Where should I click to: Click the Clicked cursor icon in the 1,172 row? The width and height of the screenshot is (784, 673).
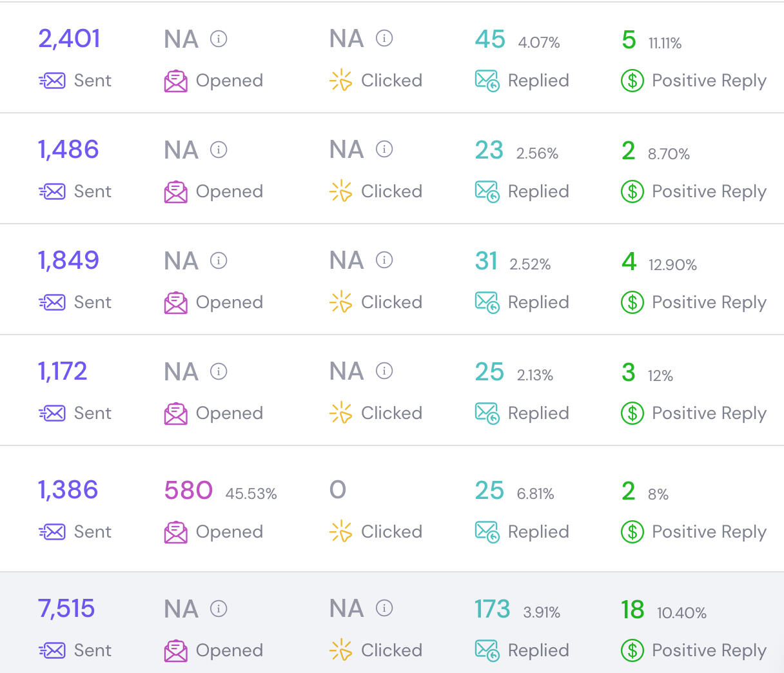click(x=340, y=413)
